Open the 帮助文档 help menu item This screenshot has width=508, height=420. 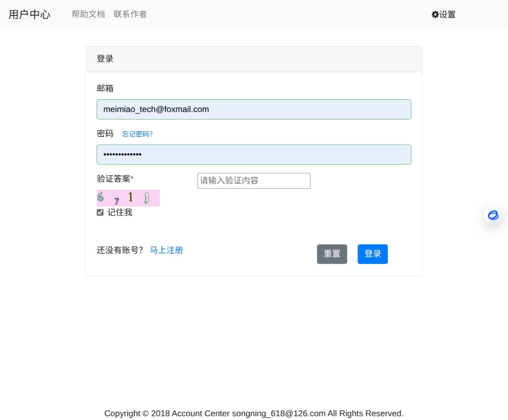[x=88, y=14]
